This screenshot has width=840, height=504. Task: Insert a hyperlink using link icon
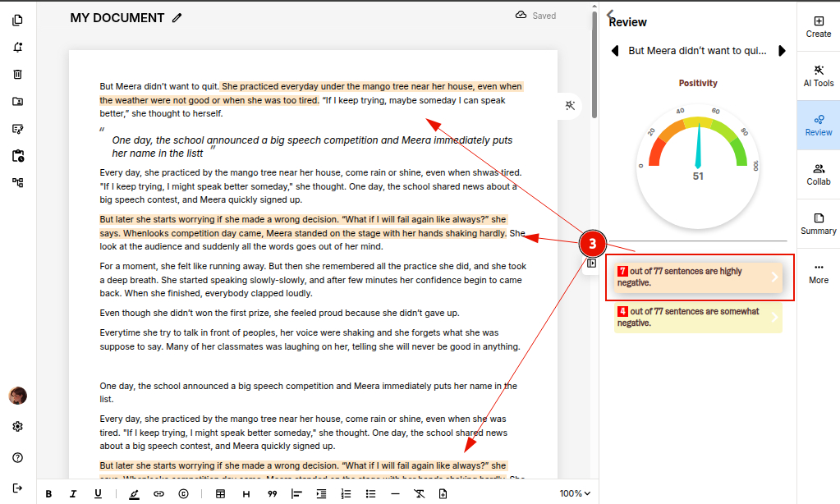[x=158, y=493]
